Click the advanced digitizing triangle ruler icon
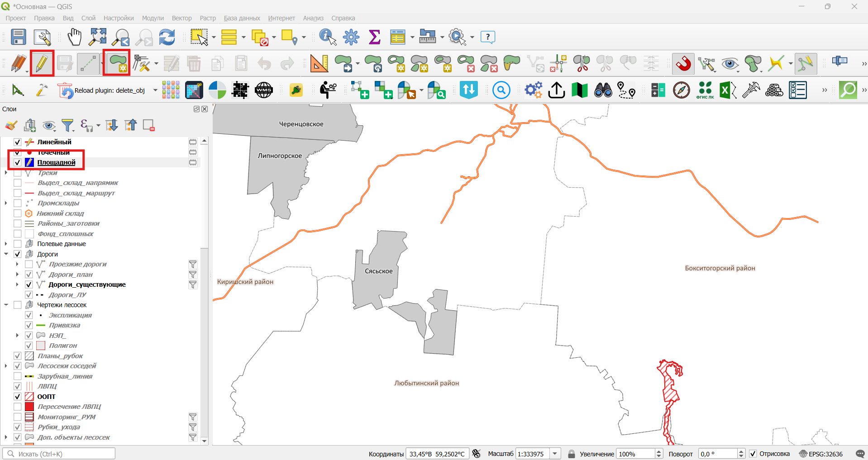The height and width of the screenshot is (460, 868). pos(319,63)
